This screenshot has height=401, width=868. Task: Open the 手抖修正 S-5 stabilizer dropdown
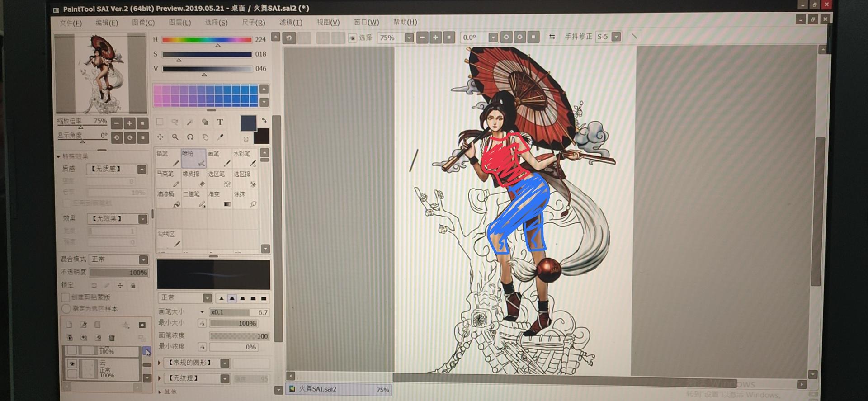click(616, 37)
